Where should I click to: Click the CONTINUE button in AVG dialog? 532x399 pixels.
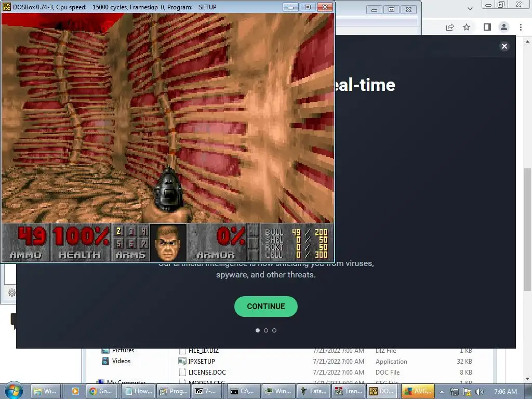[x=265, y=307]
